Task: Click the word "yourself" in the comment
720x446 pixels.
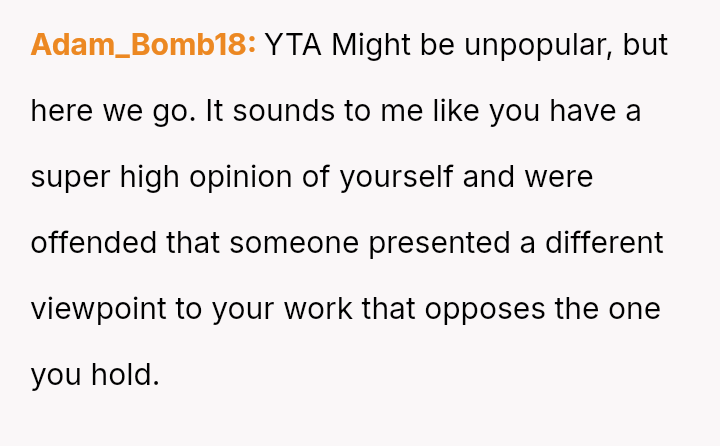Action: coord(396,177)
